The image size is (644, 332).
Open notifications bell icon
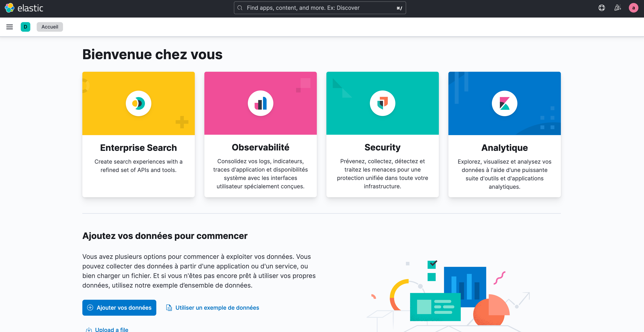click(618, 8)
